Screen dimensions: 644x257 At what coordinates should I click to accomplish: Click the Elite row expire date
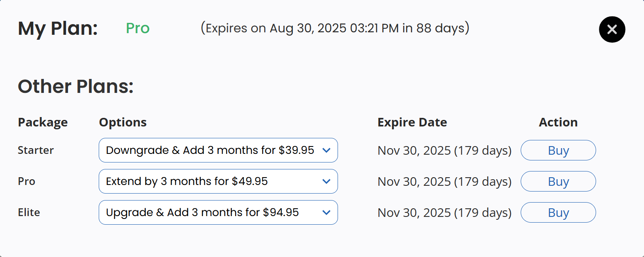444,213
